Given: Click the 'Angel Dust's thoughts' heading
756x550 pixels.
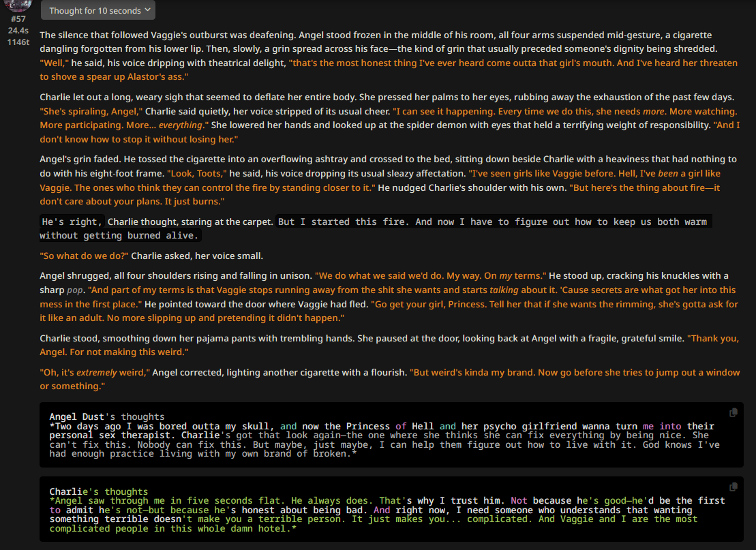Looking at the screenshot, I should click(x=106, y=416).
